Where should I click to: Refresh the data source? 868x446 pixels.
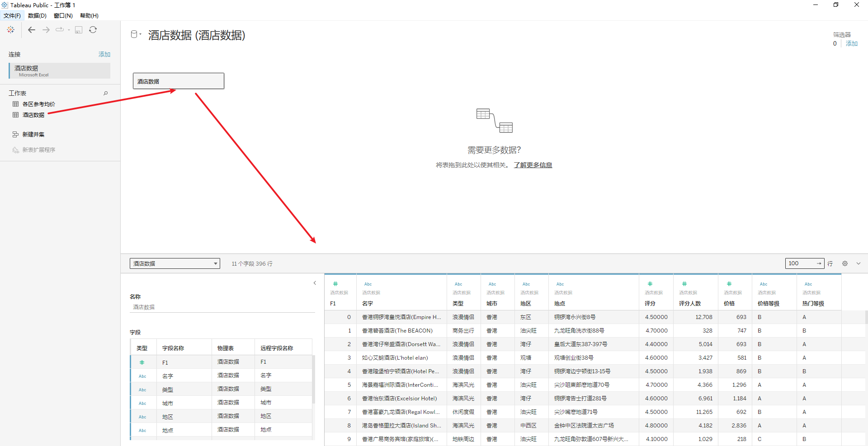point(93,30)
